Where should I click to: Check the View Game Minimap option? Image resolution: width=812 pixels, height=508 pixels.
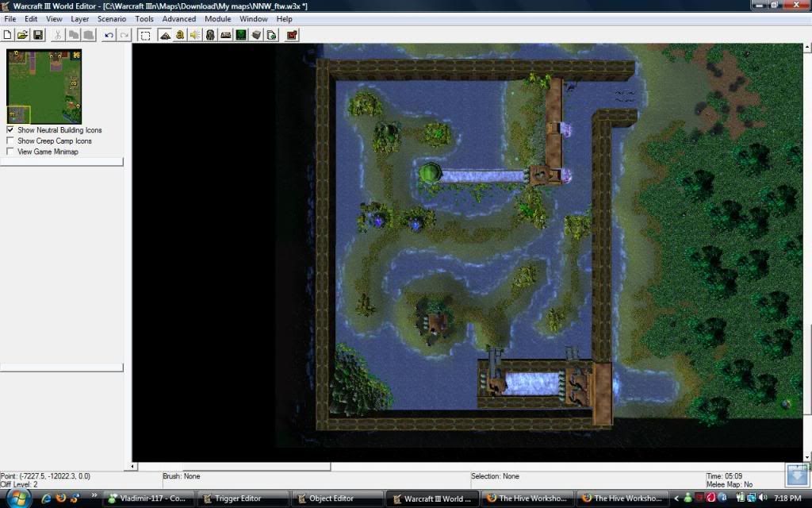(x=10, y=152)
